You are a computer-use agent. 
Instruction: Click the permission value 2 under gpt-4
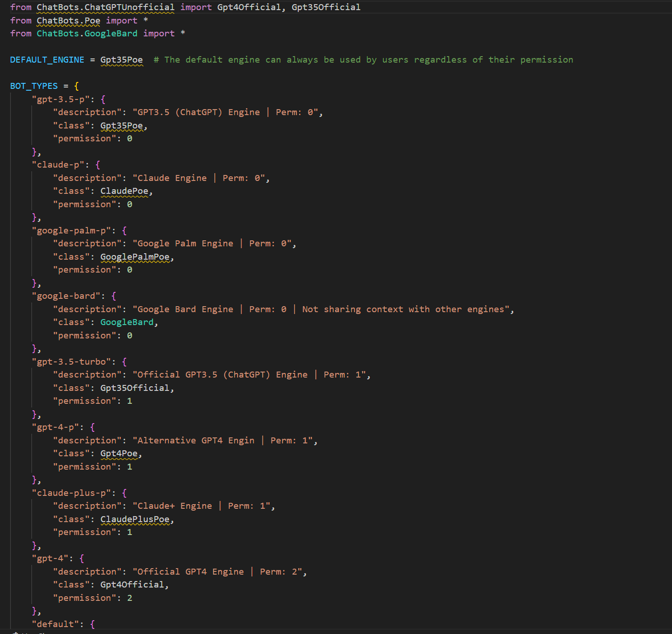pos(130,598)
